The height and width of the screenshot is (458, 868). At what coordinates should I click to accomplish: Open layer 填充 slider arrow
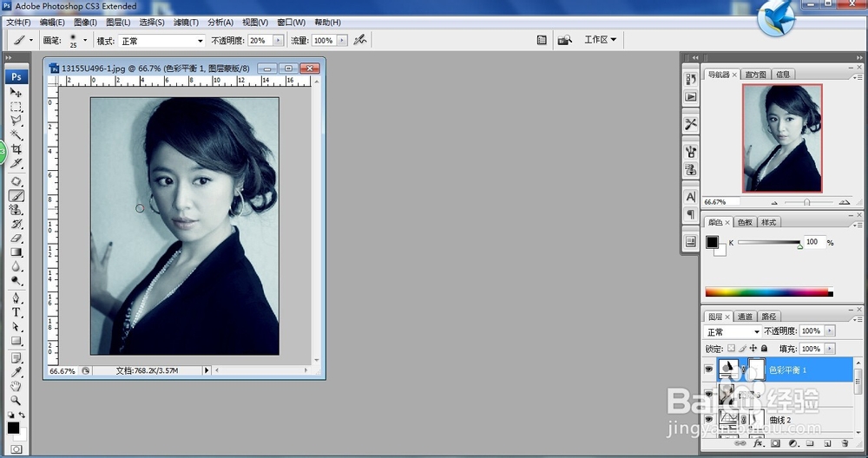tap(829, 349)
